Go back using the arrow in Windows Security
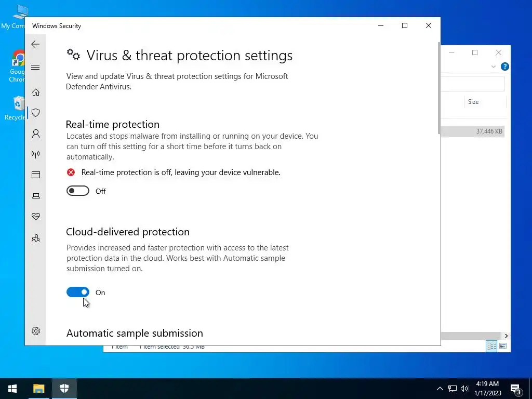 35,44
